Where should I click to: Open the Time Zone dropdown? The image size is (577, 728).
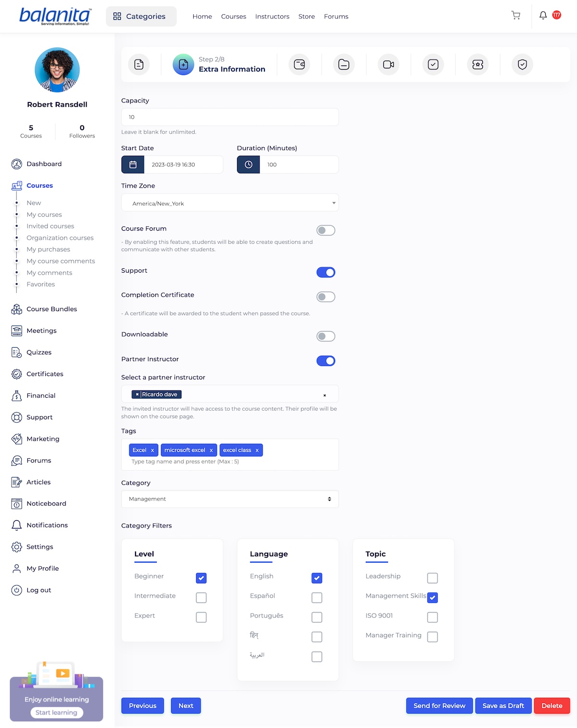coord(230,203)
